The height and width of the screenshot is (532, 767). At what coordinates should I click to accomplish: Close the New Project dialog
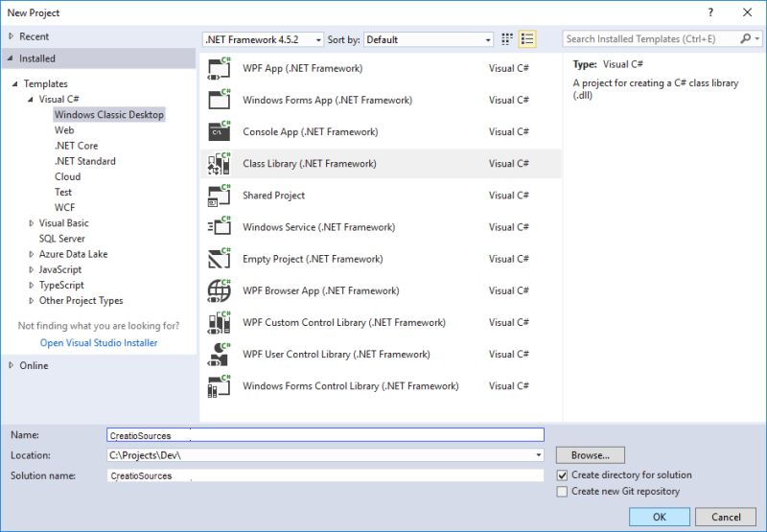pyautogui.click(x=748, y=12)
